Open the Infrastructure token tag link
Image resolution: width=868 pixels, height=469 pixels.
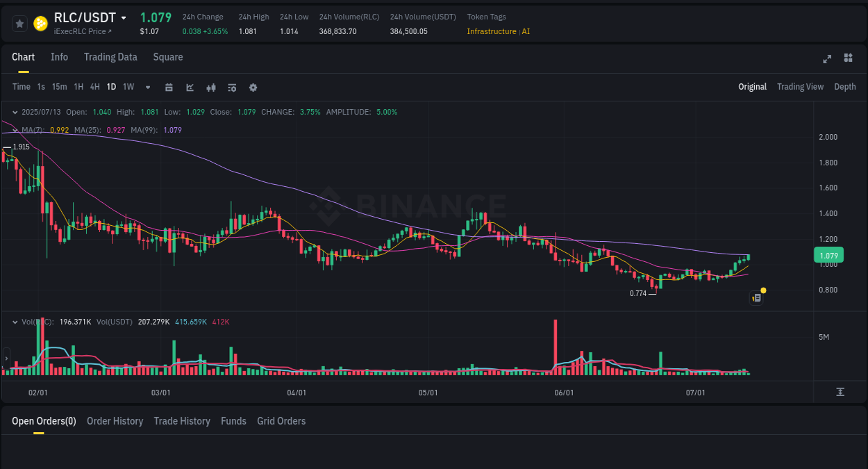coord(491,31)
